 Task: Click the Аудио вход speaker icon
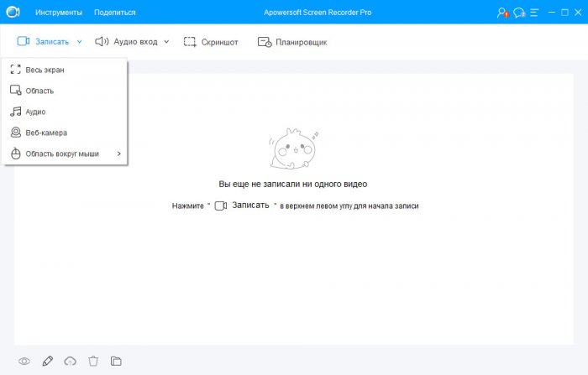click(x=102, y=42)
